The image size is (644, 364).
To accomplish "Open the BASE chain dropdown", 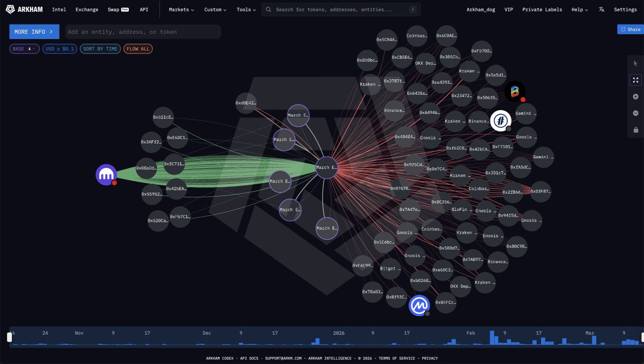I will pyautogui.click(x=24, y=49).
